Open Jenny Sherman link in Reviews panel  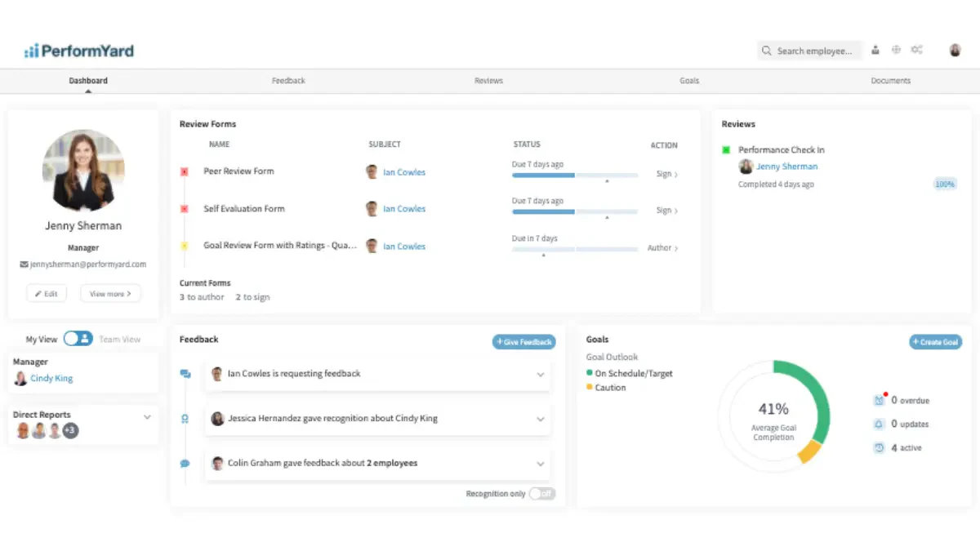pyautogui.click(x=786, y=167)
